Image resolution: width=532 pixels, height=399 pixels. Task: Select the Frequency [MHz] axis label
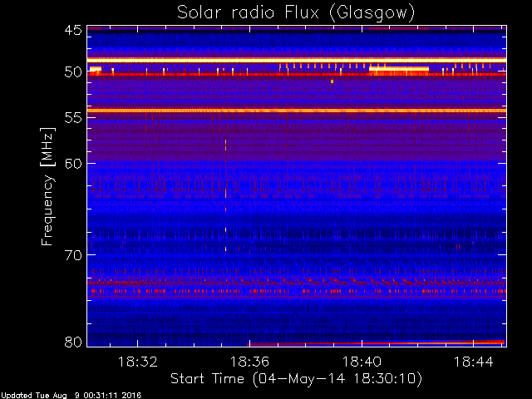(x=47, y=186)
